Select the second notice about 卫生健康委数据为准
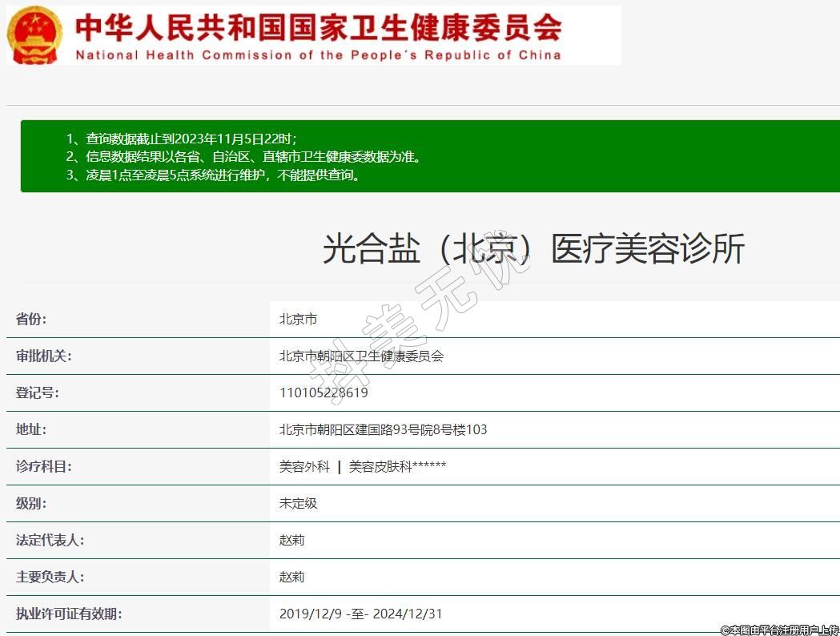Image resolution: width=840 pixels, height=636 pixels. pyautogui.click(x=243, y=156)
